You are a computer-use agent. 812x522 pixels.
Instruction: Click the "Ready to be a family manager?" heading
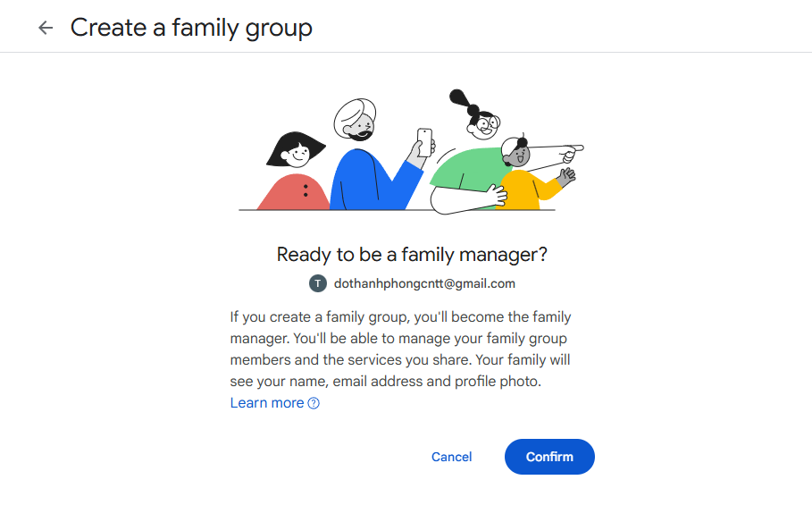412,255
